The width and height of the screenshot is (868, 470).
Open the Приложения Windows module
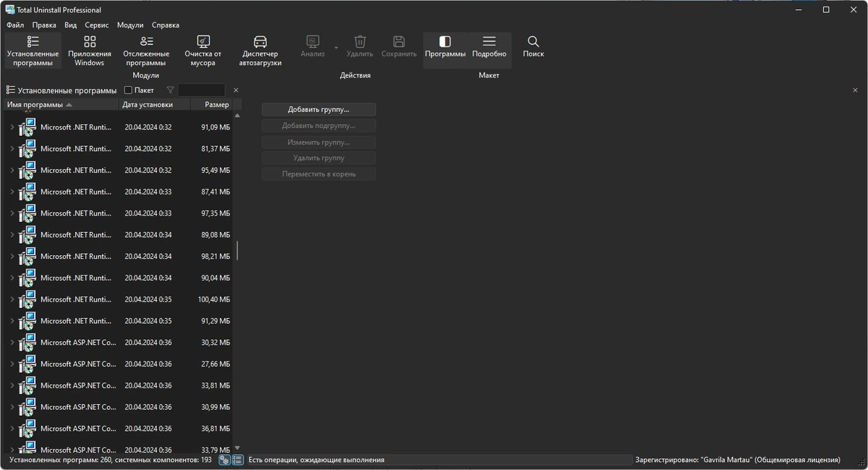click(90, 51)
